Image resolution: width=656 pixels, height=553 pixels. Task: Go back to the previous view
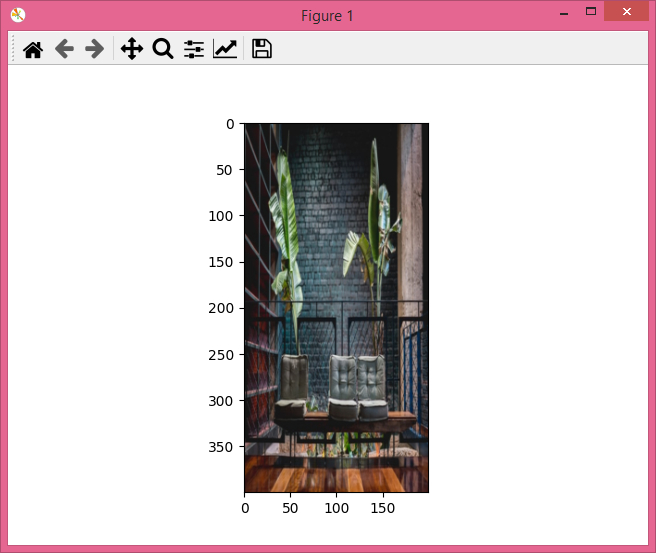(x=64, y=49)
